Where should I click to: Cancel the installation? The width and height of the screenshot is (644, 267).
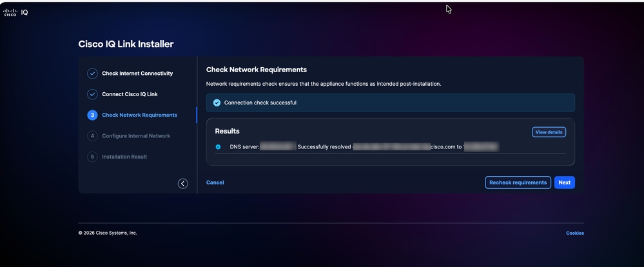[x=215, y=183]
